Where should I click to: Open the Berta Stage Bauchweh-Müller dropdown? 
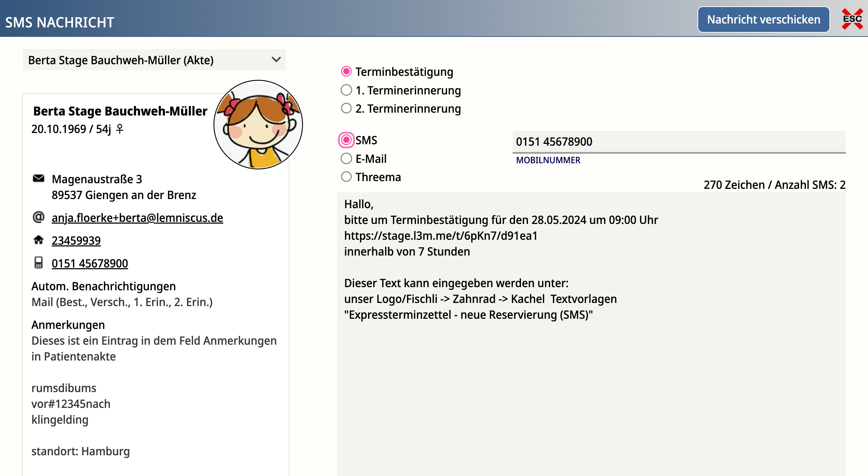point(147,60)
